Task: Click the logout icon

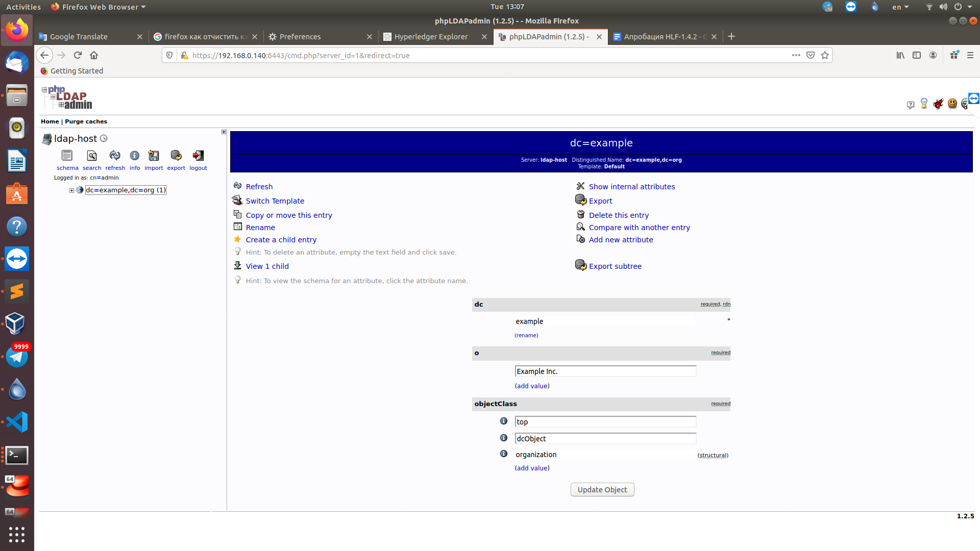Action: click(x=198, y=156)
